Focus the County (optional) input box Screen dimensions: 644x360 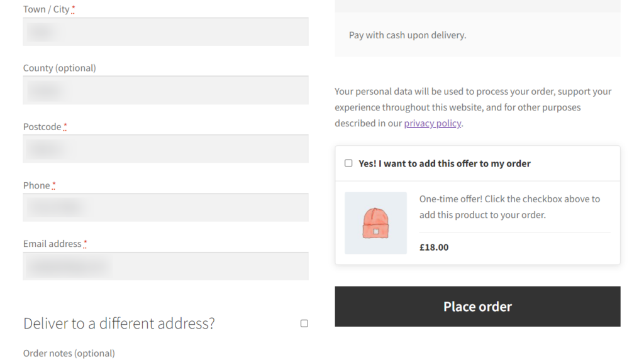click(x=165, y=90)
